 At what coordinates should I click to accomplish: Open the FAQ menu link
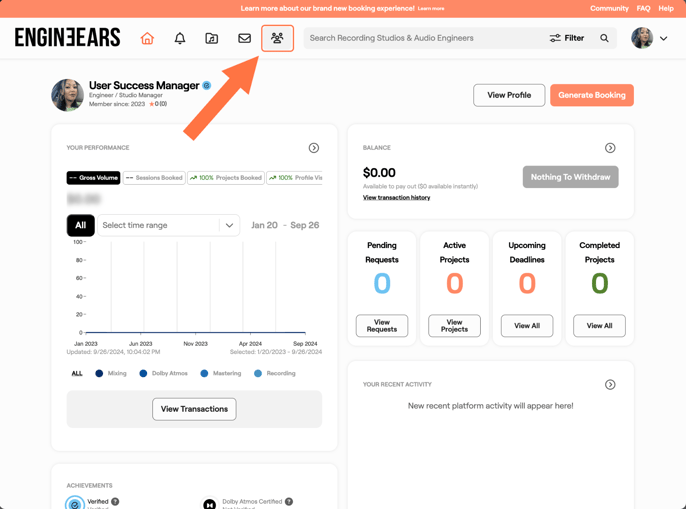(x=643, y=8)
